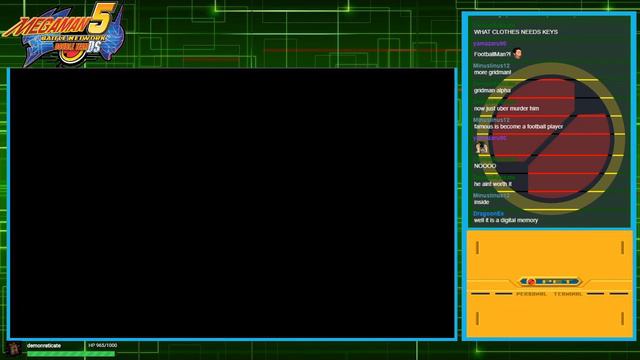The image size is (640, 360).
Task: Click the message 'WHAT CLOTHES NEEDS KEYS'
Action: pyautogui.click(x=516, y=32)
